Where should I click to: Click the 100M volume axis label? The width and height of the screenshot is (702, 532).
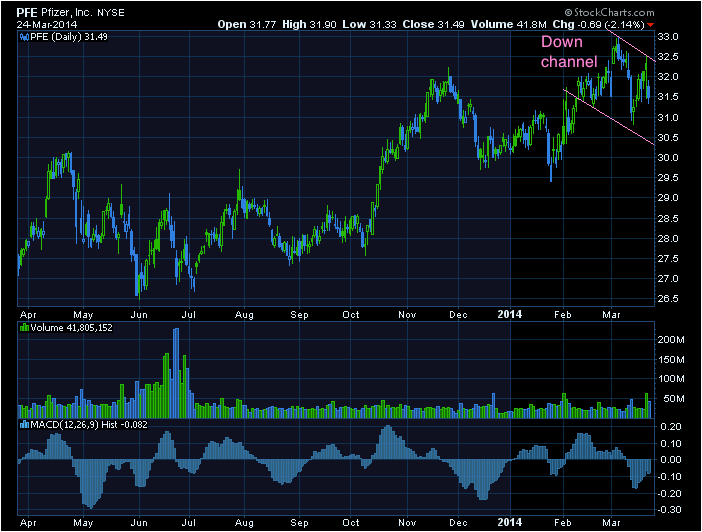point(671,379)
